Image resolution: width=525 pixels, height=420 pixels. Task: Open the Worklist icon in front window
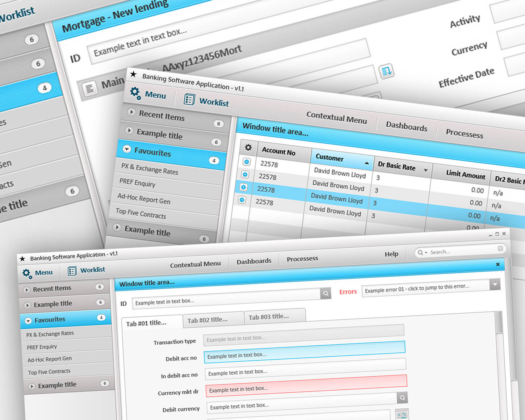click(72, 271)
